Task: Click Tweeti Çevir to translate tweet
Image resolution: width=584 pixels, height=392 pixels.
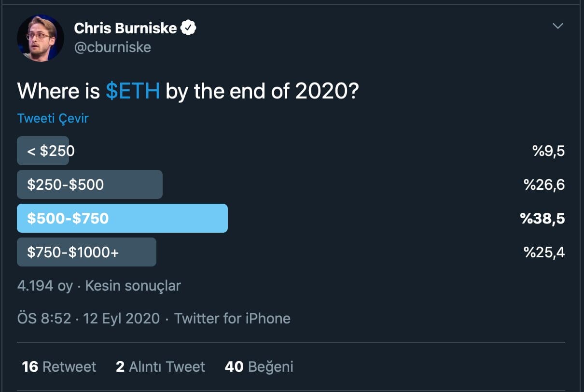Action: 53,118
